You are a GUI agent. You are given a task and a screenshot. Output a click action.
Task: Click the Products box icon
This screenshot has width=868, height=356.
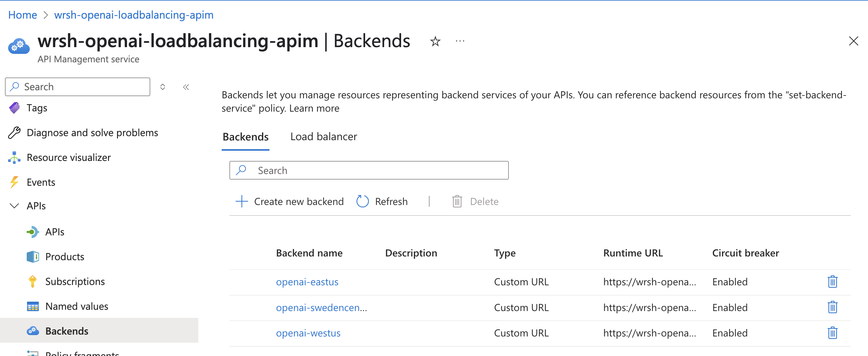coord(33,257)
